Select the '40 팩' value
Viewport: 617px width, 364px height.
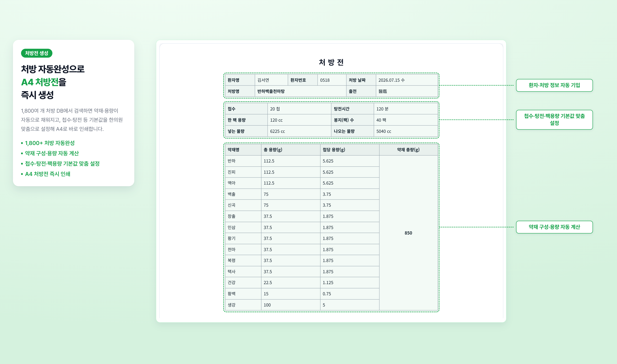coord(381,120)
